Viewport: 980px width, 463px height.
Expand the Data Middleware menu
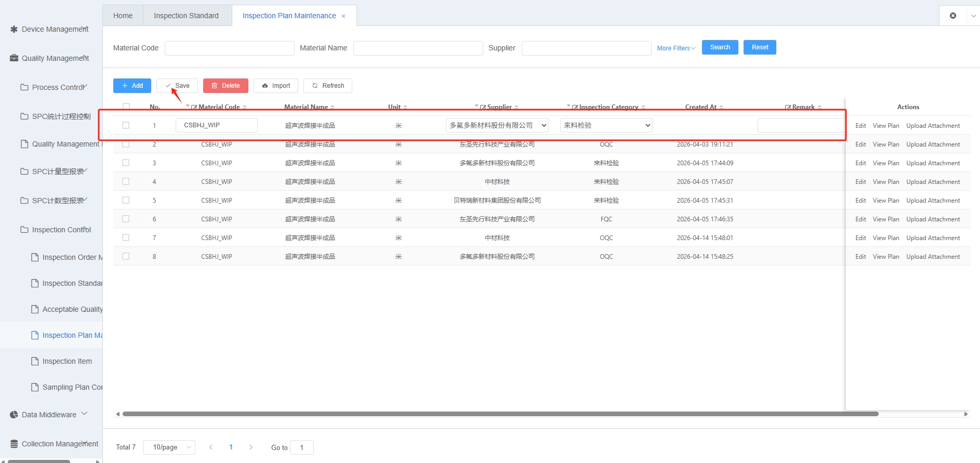84,414
